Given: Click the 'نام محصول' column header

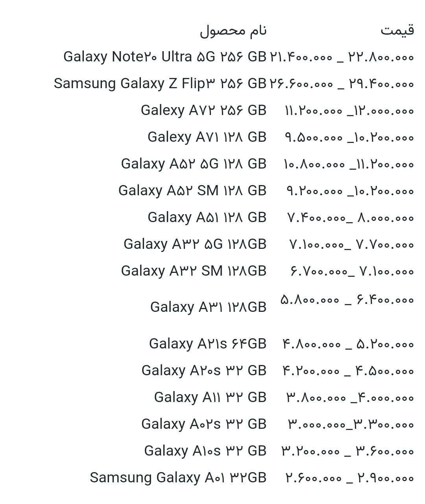Looking at the screenshot, I should point(233,31).
